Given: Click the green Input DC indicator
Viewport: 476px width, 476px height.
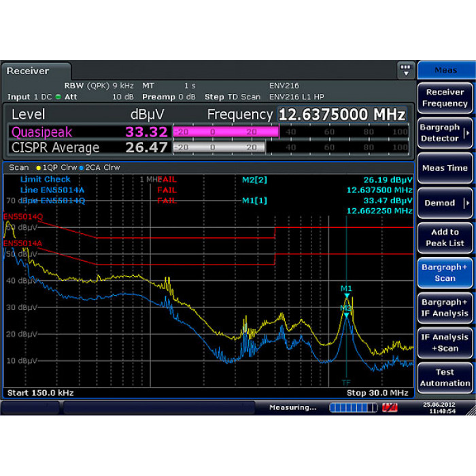Looking at the screenshot, I should (58, 97).
